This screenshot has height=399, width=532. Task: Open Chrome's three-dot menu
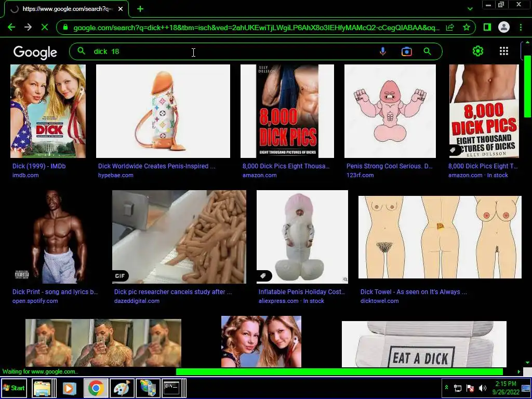521,27
